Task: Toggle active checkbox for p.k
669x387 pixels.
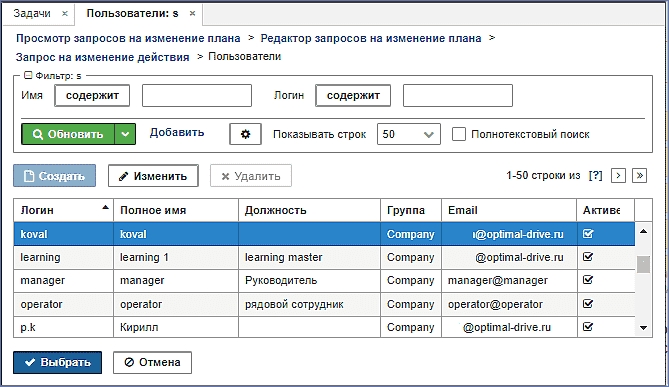Action: 588,327
